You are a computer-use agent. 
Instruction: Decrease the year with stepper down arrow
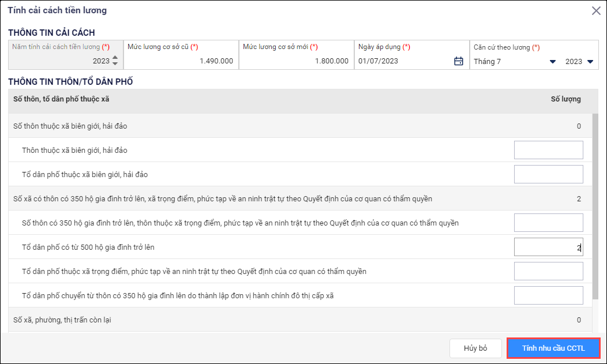pos(115,63)
